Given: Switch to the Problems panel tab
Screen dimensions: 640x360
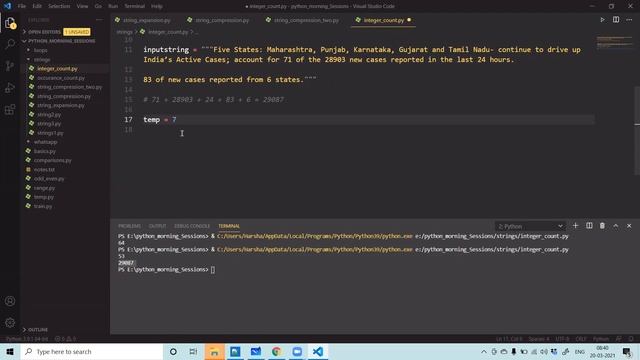Looking at the screenshot, I should (129, 226).
